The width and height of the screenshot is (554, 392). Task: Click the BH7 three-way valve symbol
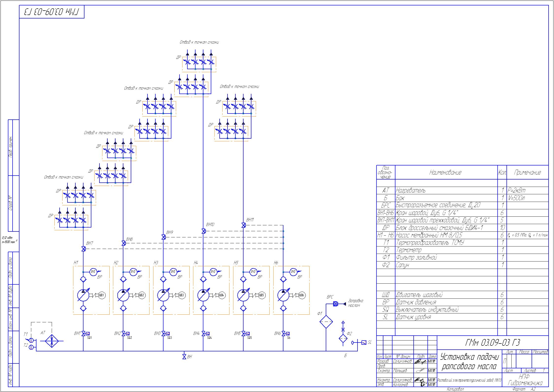pyautogui.click(x=83, y=249)
